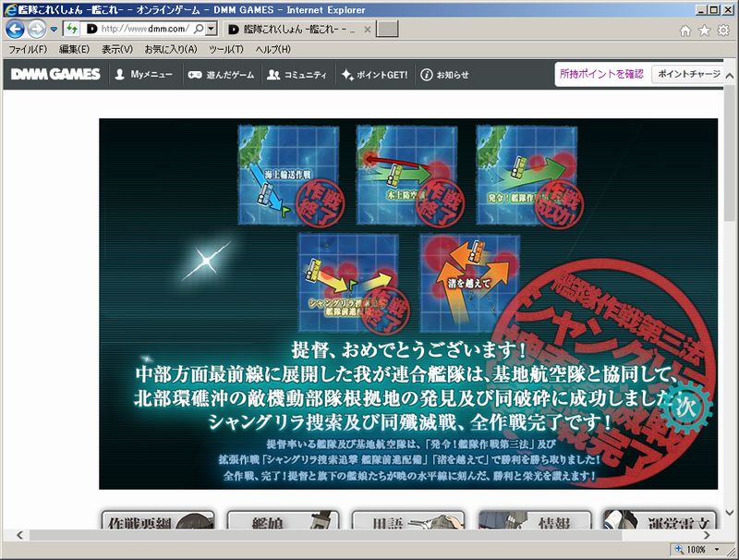This screenshot has height=560, width=739.
Task: Select the 渚を越えて map thumbnail
Action: pos(470,284)
